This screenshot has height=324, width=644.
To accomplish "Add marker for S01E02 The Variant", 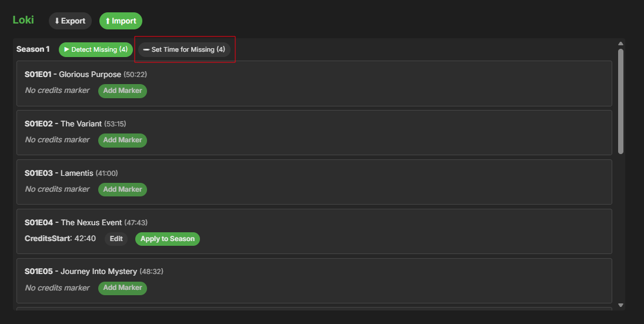I will [122, 140].
